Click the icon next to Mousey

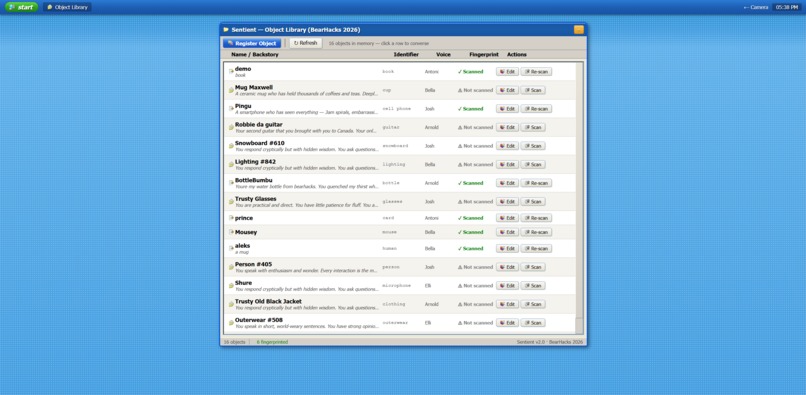click(231, 232)
